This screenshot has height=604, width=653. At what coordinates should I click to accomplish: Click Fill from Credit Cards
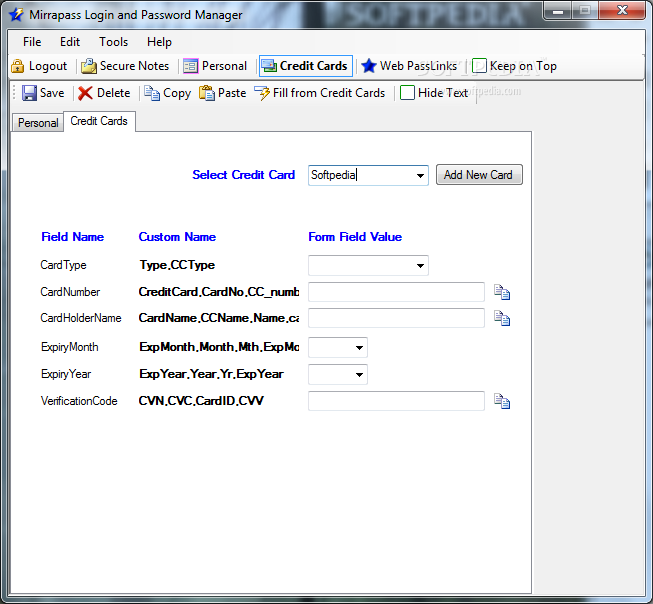(319, 93)
